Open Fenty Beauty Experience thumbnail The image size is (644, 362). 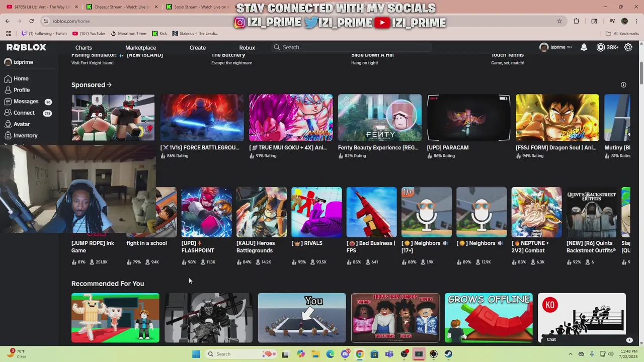(x=380, y=118)
